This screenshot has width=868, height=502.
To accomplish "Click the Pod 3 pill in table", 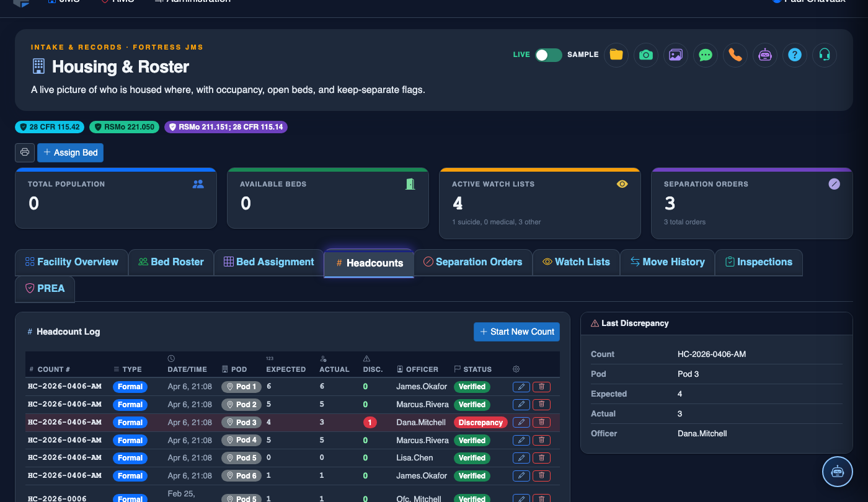I will coord(241,423).
